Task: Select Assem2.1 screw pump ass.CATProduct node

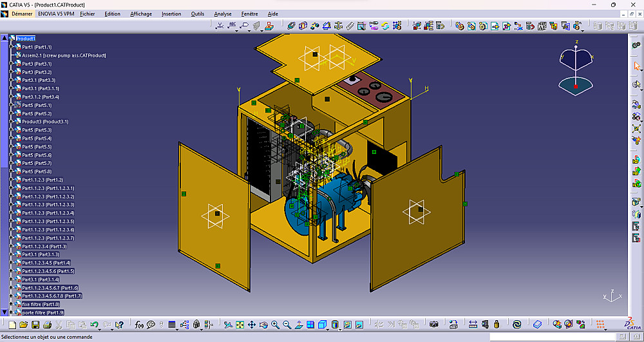Action: pyautogui.click(x=64, y=55)
